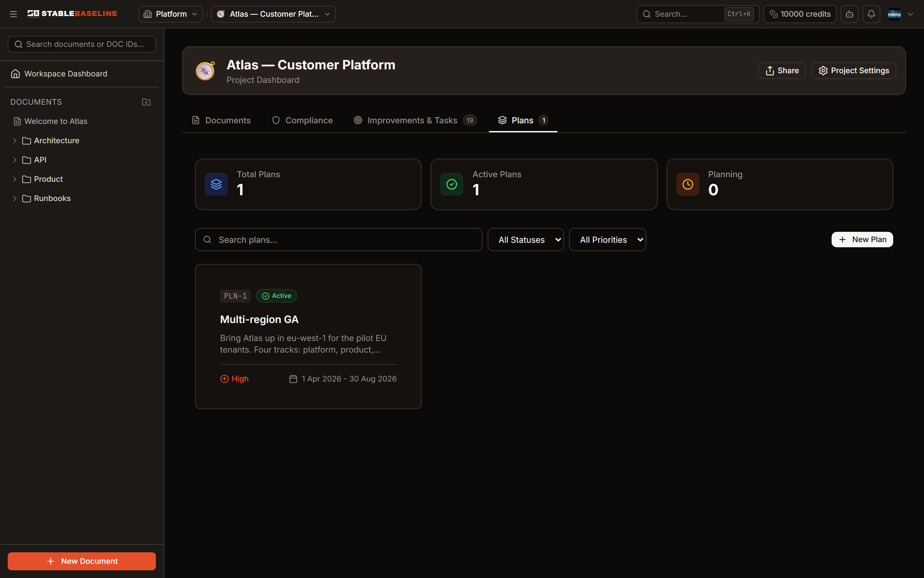Select the Runbooks folder icon
The height and width of the screenshot is (578, 924).
[26, 198]
